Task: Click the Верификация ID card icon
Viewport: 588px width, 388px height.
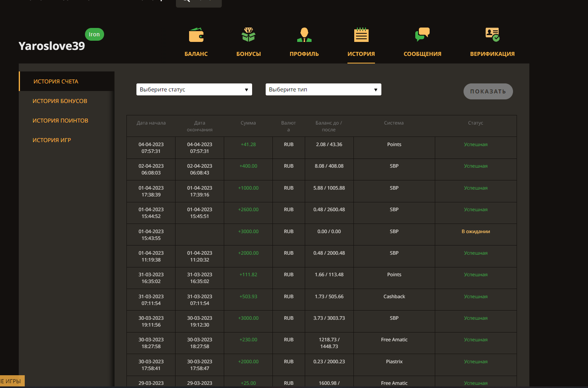Action: point(492,35)
